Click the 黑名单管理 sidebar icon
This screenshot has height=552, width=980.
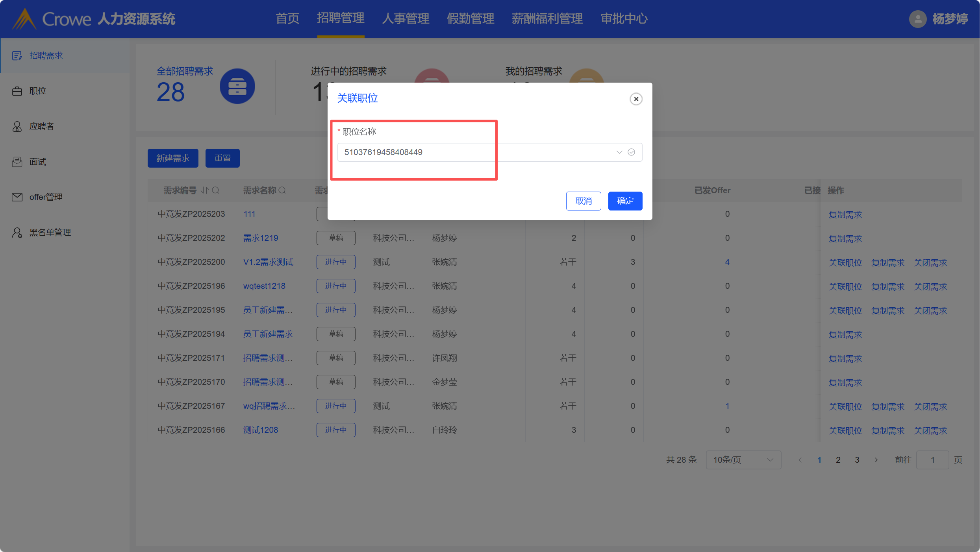17,233
